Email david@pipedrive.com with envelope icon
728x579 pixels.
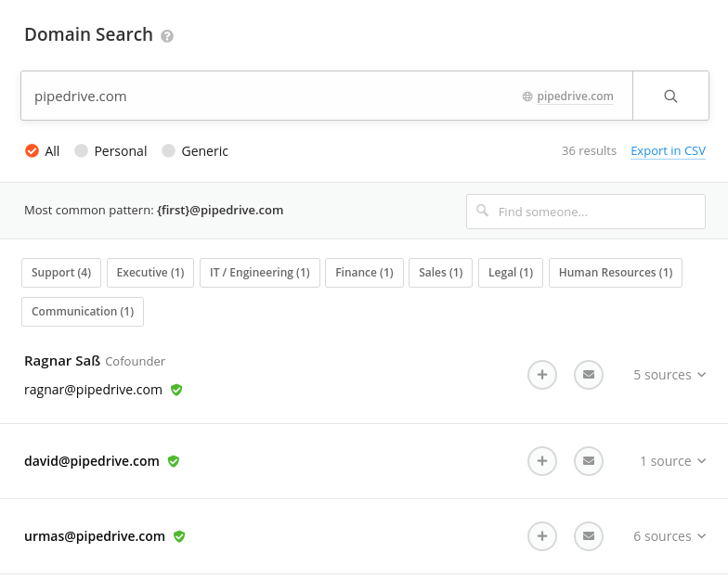click(x=589, y=461)
